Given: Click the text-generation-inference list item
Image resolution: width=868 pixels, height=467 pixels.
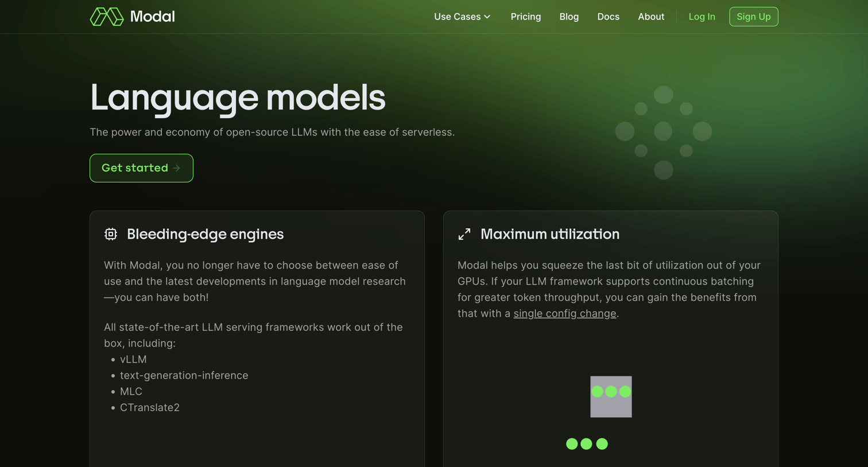Looking at the screenshot, I should [184, 375].
